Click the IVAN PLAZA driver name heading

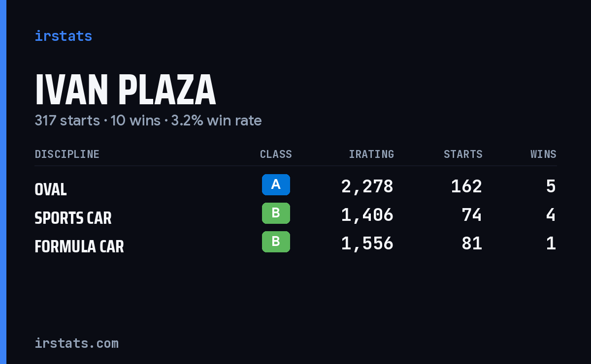tap(125, 90)
